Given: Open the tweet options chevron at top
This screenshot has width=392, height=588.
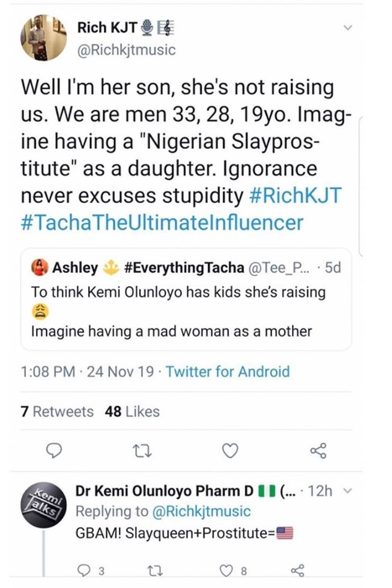Looking at the screenshot, I should click(x=347, y=28).
